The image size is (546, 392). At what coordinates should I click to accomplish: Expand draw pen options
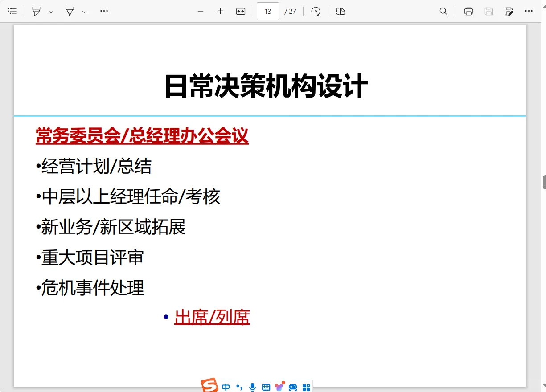pyautogui.click(x=85, y=11)
